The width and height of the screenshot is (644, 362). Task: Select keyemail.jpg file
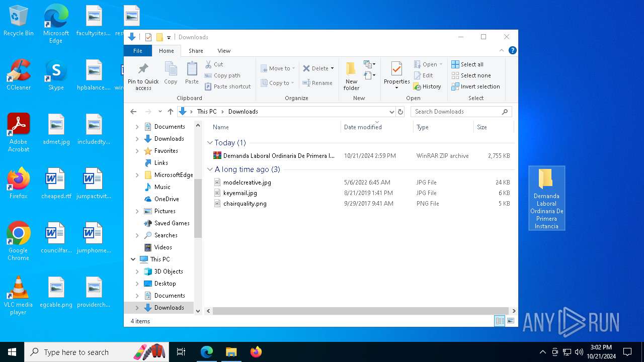(x=361, y=193)
